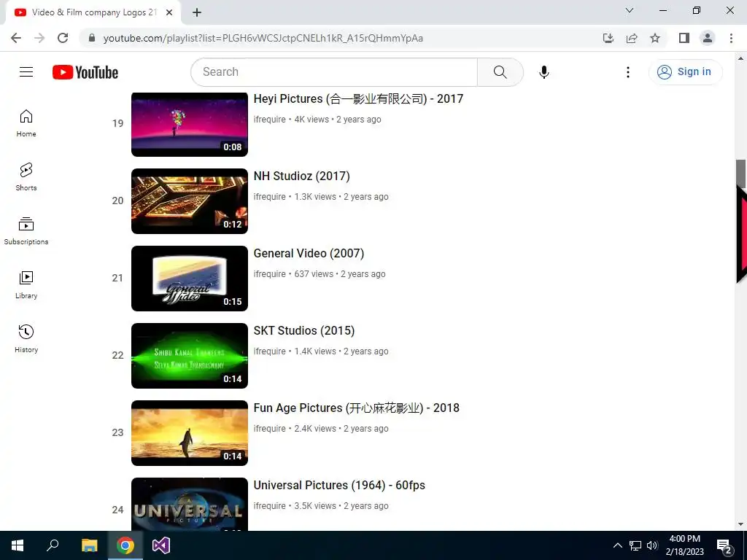Open File Explorer from the taskbar
Screen dimensions: 747x560
coord(89,545)
